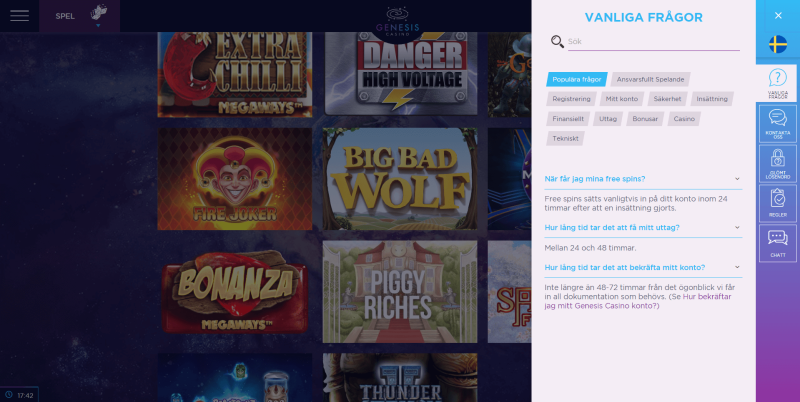The width and height of the screenshot is (800, 402).
Task: Select the Swedish flag language icon
Action: tap(778, 44)
